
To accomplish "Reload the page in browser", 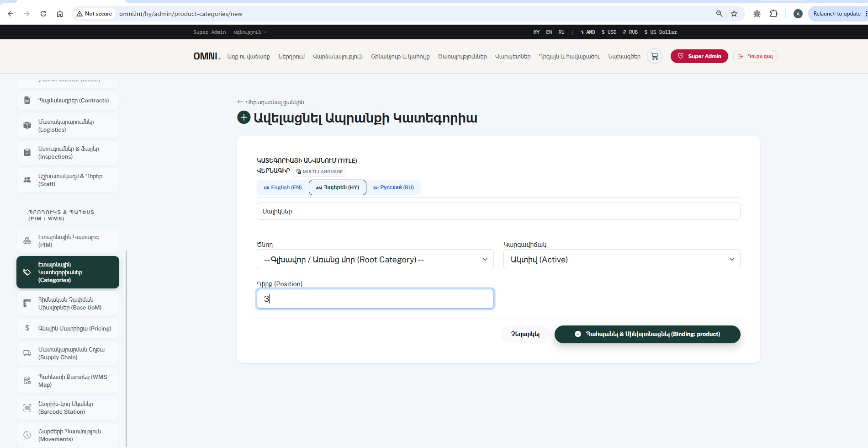I will click(43, 14).
